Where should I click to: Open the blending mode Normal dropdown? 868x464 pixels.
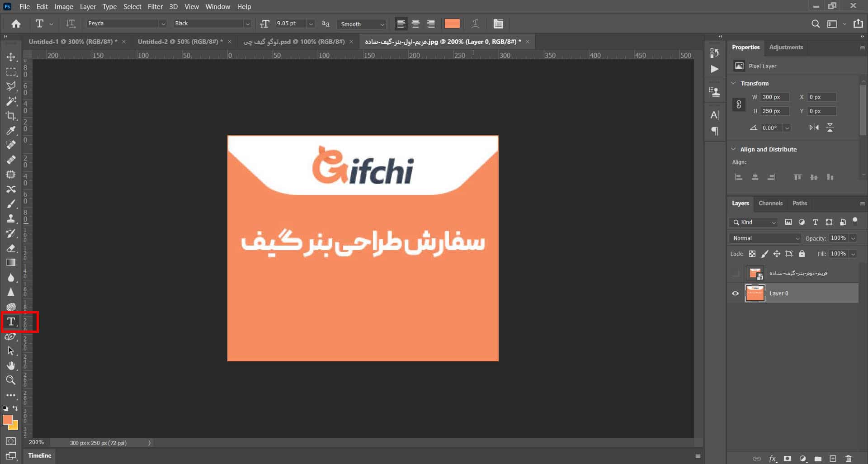(765, 238)
